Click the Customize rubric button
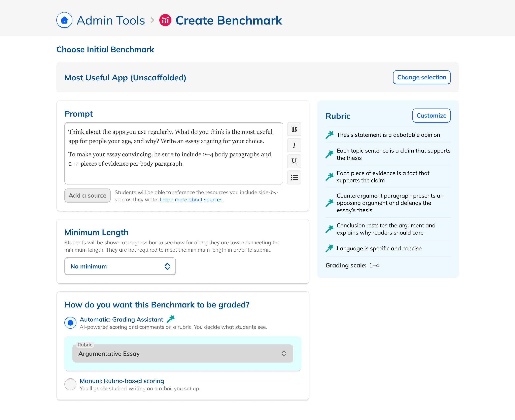The height and width of the screenshot is (420, 515). coord(431,116)
